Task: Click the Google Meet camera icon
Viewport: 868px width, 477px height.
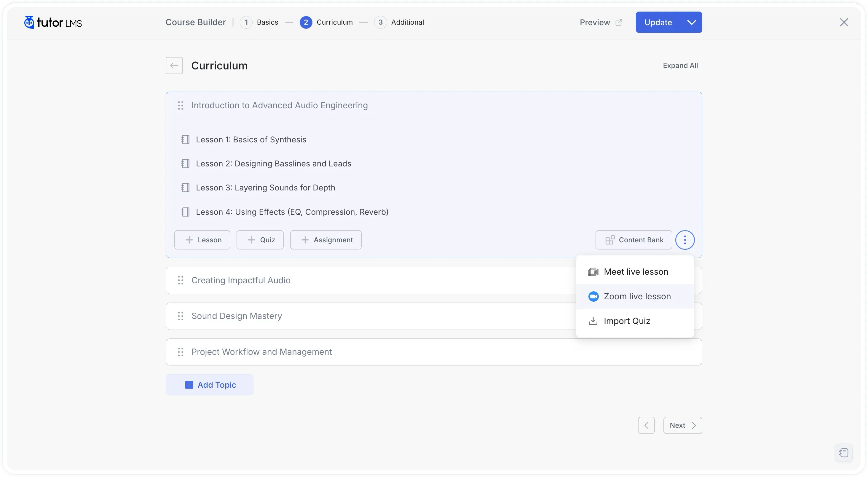Action: point(593,272)
